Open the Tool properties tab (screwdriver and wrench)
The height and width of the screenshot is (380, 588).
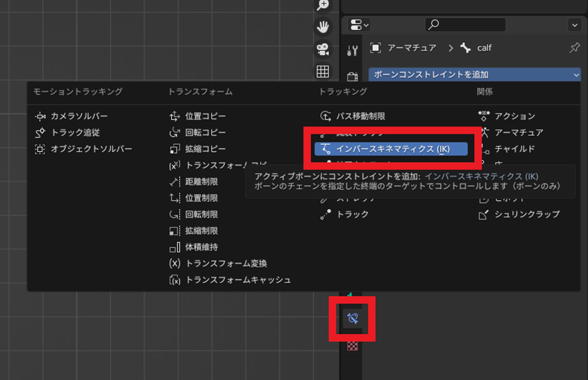[x=353, y=50]
